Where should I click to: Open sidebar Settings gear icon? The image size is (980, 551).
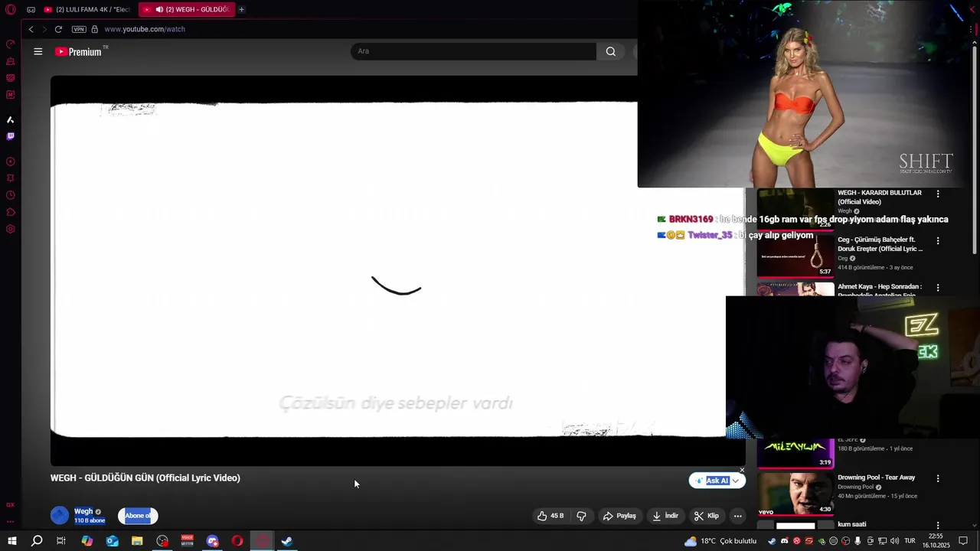point(11,229)
